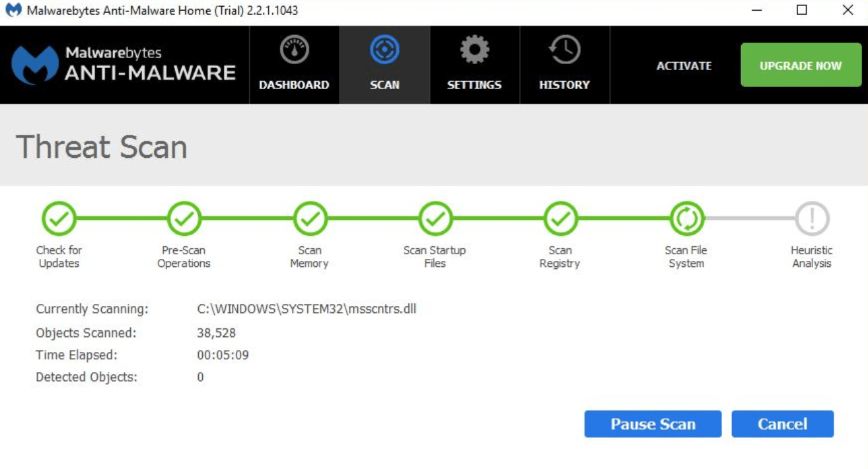Click the Scan Startup Files checkmark

point(435,219)
